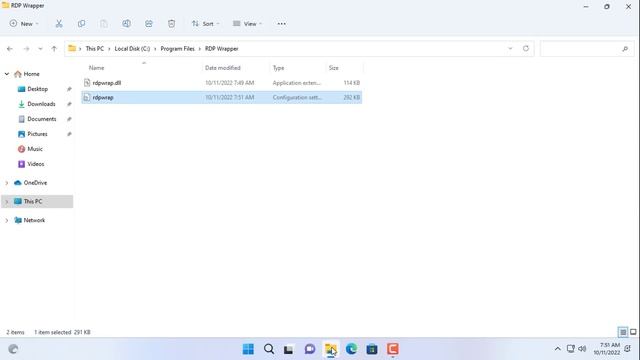Go forward with the Forward arrow
Viewport: 640px width, 360px height.
point(26,49)
